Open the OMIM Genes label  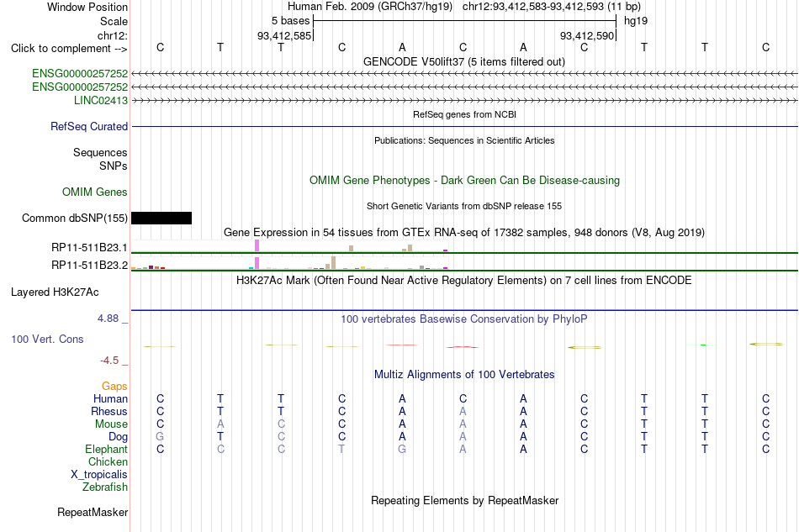point(94,192)
